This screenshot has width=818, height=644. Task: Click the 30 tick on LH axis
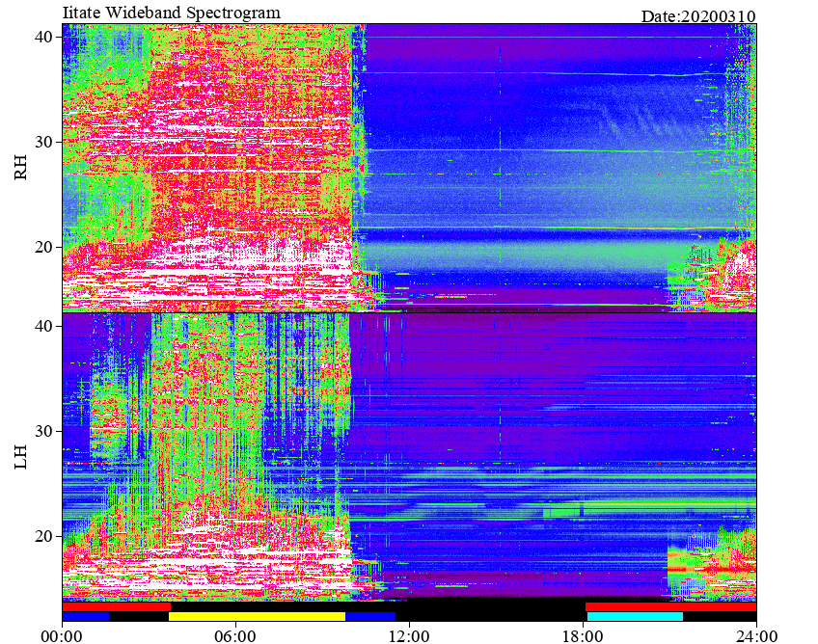tap(43, 431)
